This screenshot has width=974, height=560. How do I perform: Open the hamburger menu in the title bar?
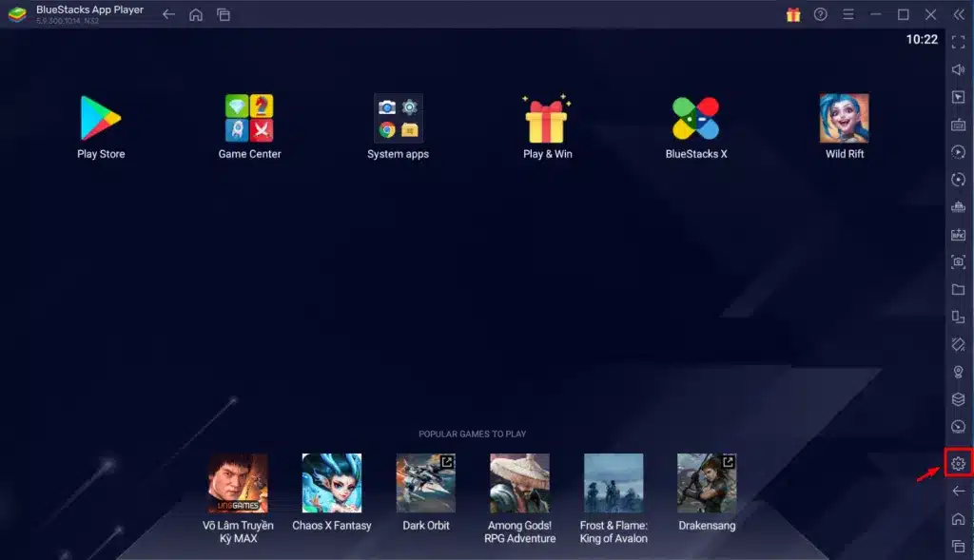point(847,14)
